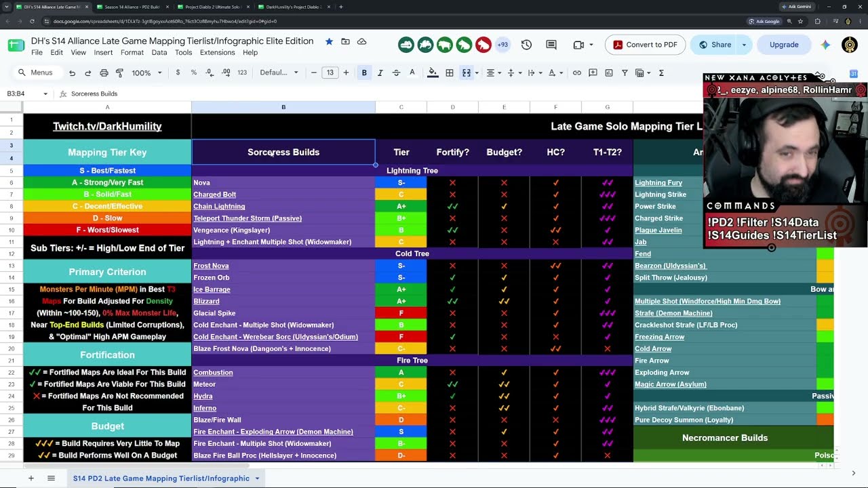Switch to the Season 14 Alliance browser tab
This screenshot has height=488, width=868.
click(131, 7)
